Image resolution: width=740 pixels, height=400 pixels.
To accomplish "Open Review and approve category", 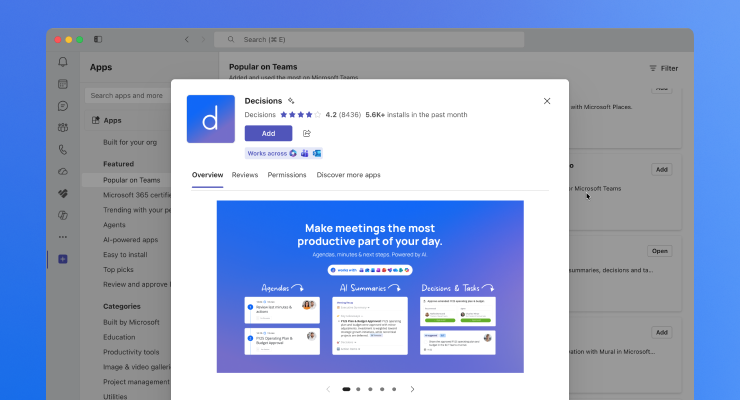I will (137, 284).
